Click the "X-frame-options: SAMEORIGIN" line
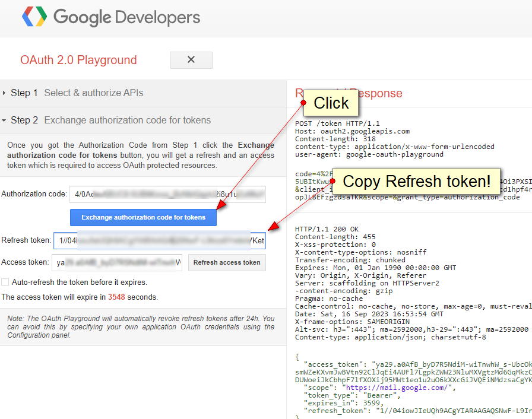This screenshot has height=419, width=532. pyautogui.click(x=352, y=322)
